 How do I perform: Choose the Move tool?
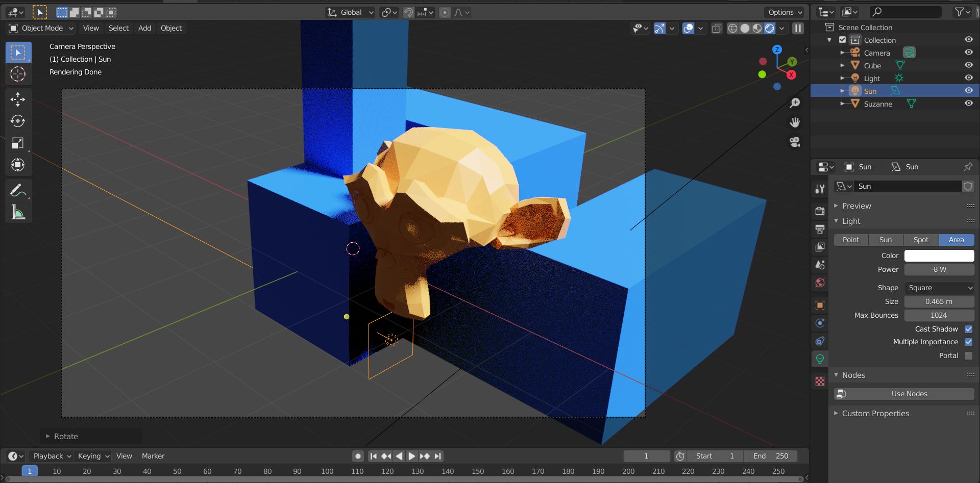point(18,99)
